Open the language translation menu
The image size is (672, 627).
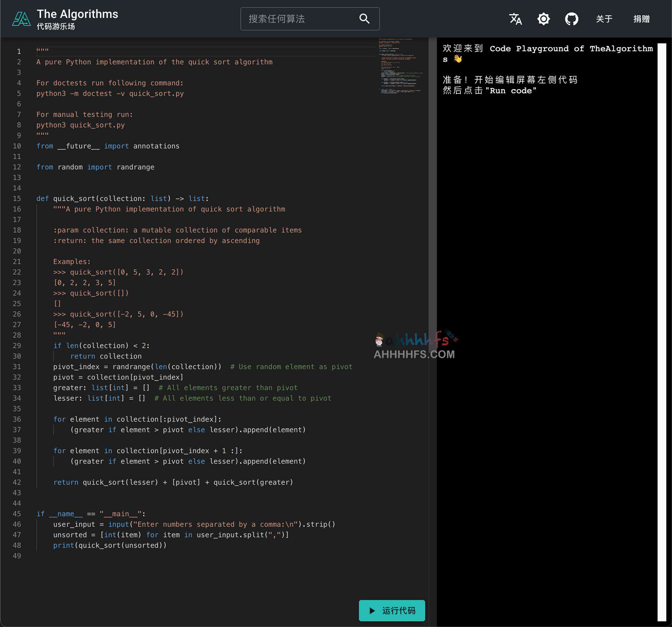click(515, 19)
